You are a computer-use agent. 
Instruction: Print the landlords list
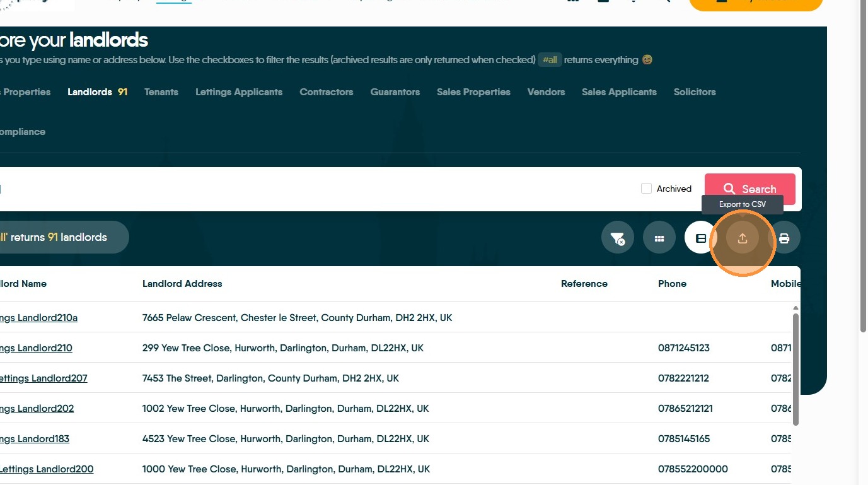point(784,238)
